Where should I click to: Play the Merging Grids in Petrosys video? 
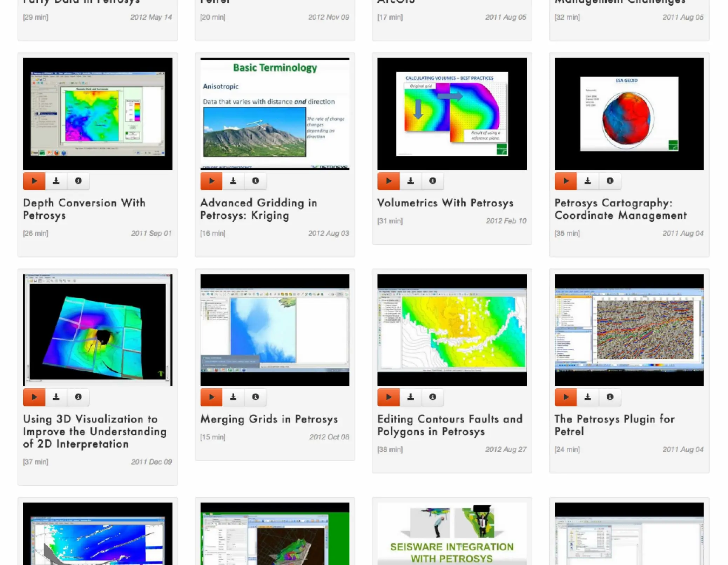(211, 397)
